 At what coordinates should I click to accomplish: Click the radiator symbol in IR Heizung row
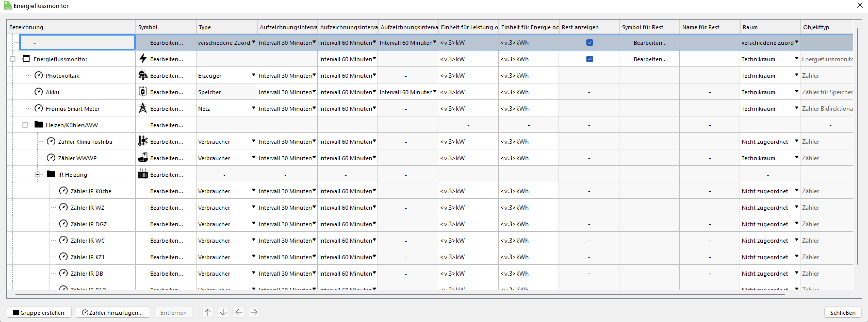pyautogui.click(x=143, y=174)
